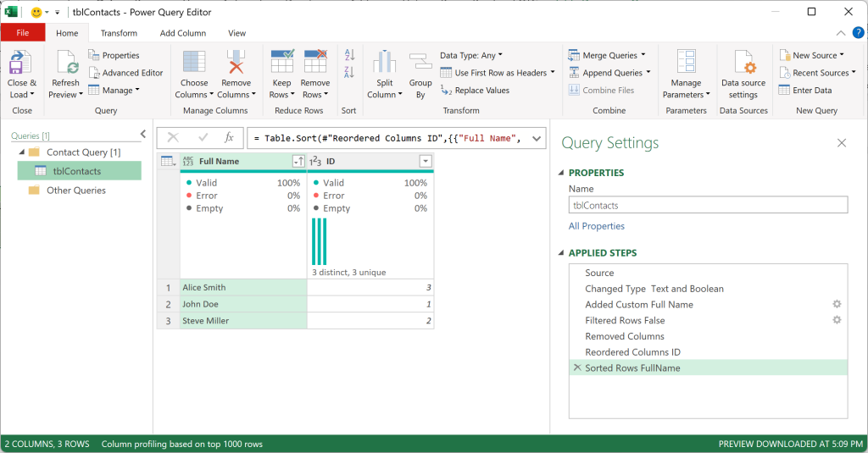Click the Split Column icon

(384, 62)
